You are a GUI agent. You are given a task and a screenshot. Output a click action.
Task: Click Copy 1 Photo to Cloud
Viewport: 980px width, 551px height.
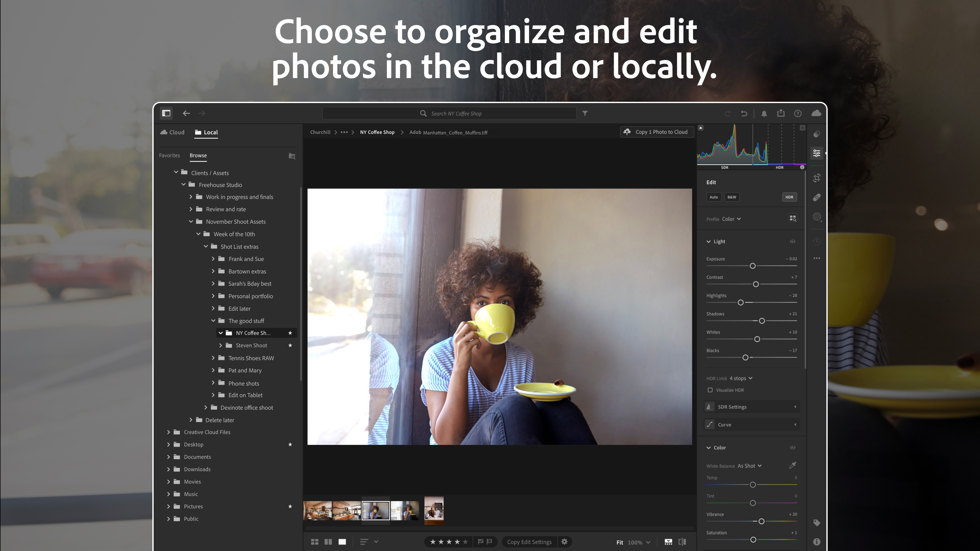click(x=657, y=132)
